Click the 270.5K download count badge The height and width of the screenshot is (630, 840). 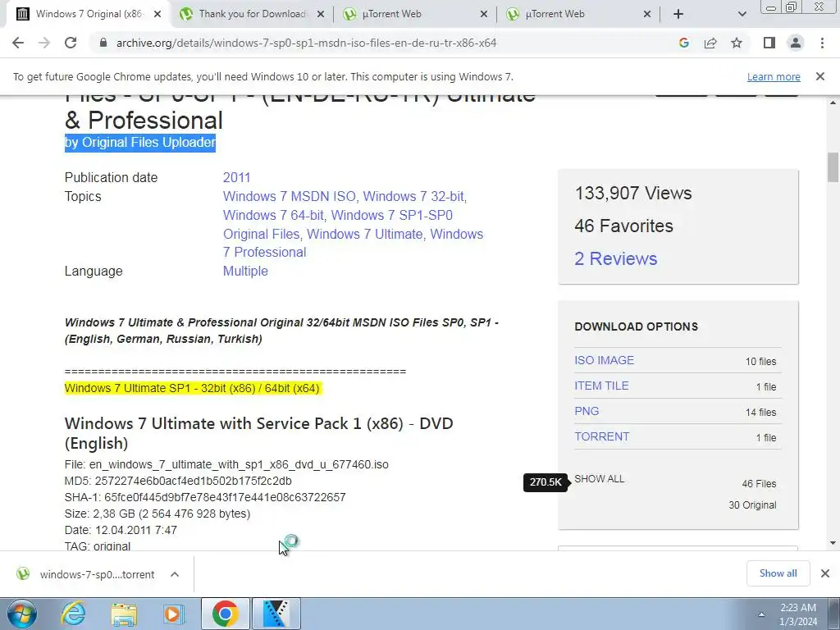(546, 482)
